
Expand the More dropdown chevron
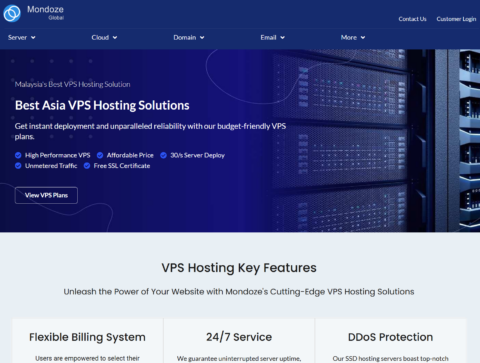pos(363,38)
